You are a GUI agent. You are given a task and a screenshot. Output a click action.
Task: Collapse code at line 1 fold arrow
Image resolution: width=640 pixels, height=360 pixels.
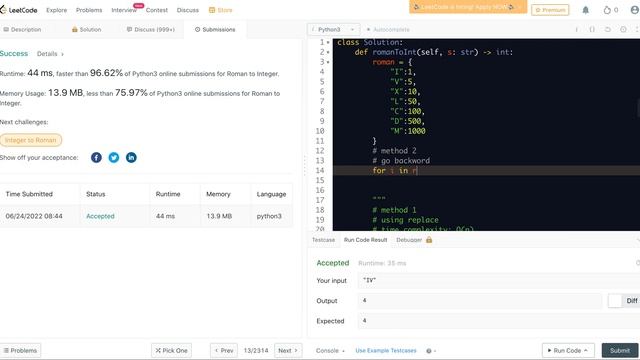pyautogui.click(x=328, y=42)
